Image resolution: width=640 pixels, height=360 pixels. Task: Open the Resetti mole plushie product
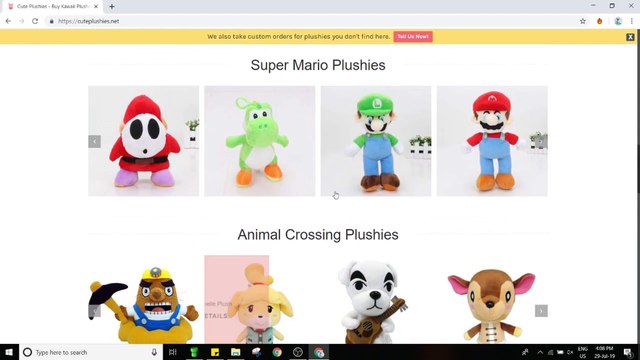coord(144,300)
